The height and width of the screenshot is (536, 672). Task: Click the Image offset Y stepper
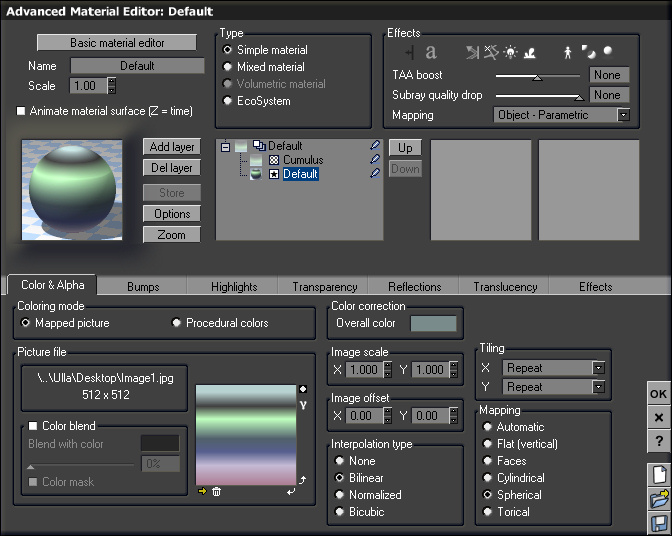[453, 416]
